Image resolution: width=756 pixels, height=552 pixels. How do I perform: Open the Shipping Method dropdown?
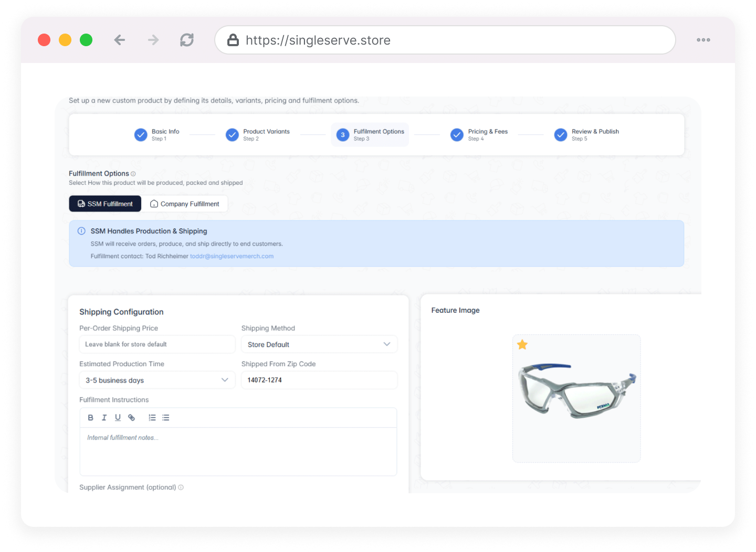coord(319,344)
